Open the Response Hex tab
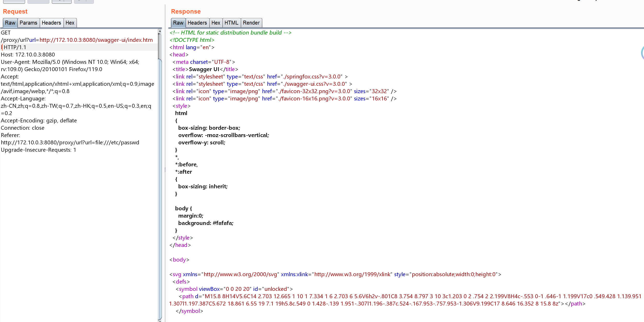This screenshot has width=644, height=322. click(216, 23)
